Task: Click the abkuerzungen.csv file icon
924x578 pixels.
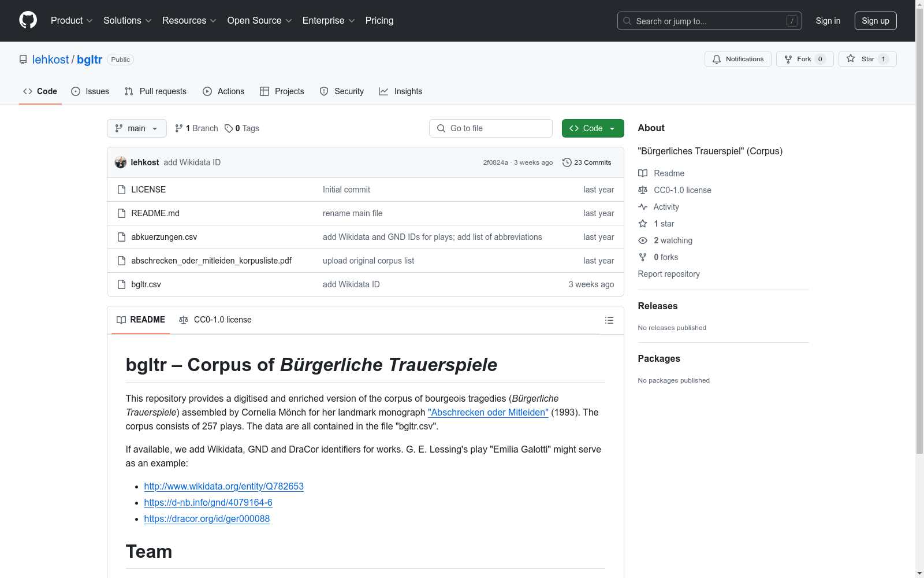Action: [121, 237]
